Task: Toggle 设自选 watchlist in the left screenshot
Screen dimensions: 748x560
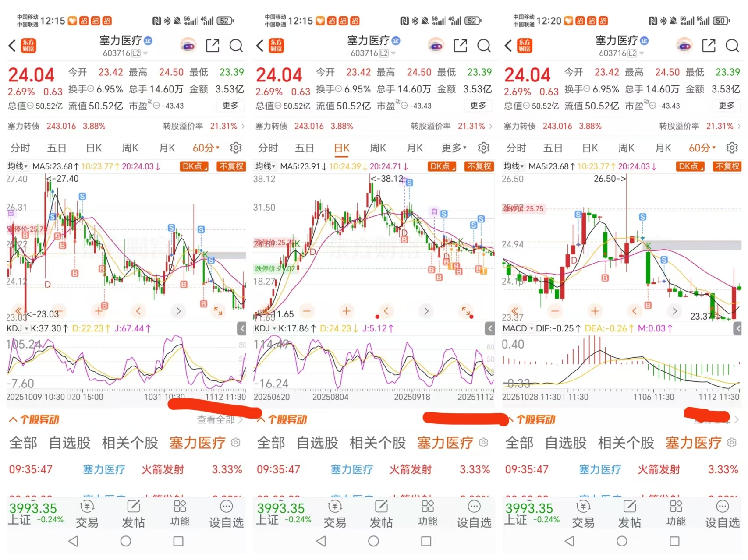Action: pos(226,514)
